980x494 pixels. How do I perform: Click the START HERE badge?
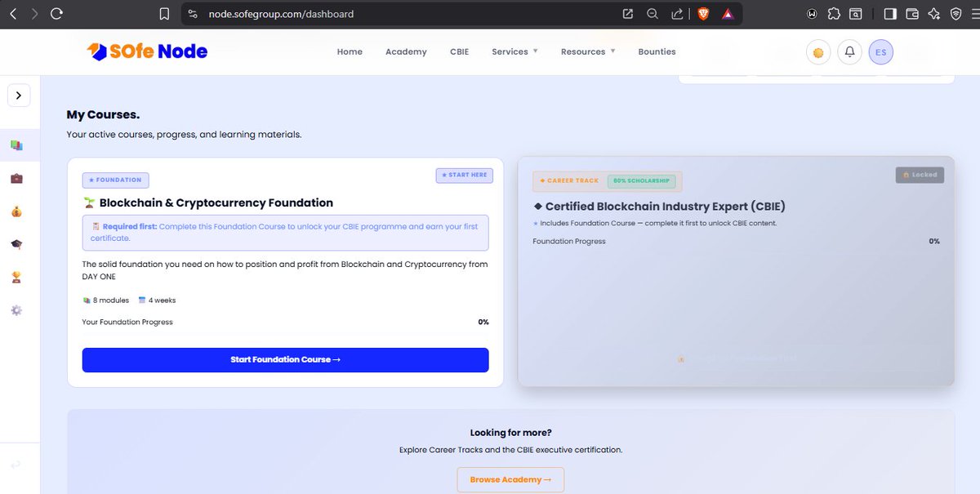pyautogui.click(x=464, y=175)
